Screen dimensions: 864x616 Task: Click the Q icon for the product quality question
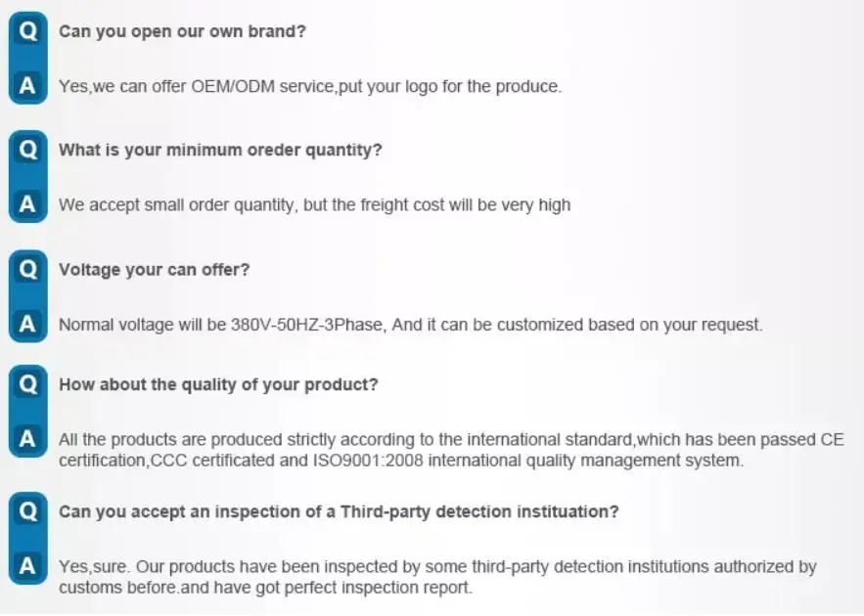pyautogui.click(x=28, y=383)
